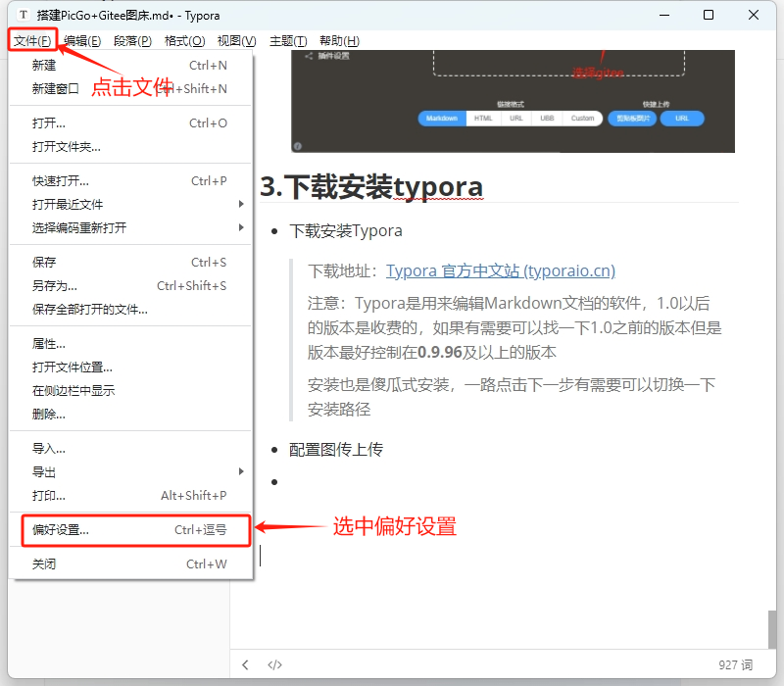The height and width of the screenshot is (686, 784).
Task: Open the 编辑(E) menu
Action: point(82,40)
